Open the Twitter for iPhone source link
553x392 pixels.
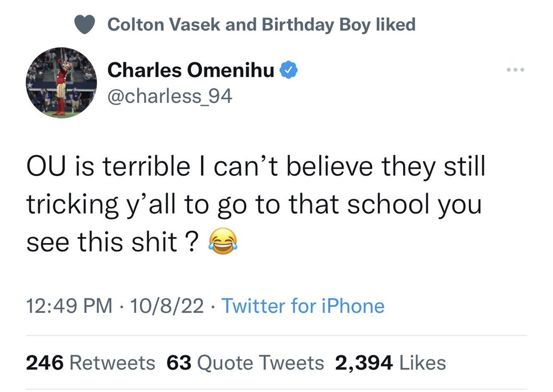[302, 306]
